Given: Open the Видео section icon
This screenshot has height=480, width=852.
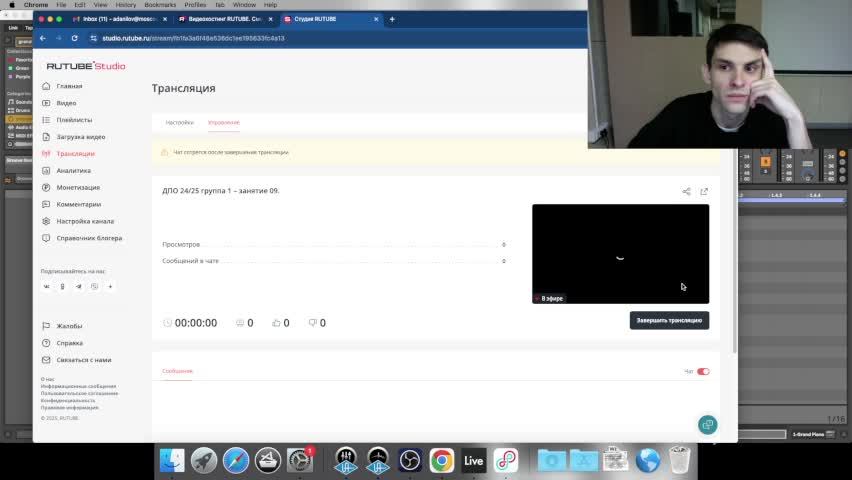Looking at the screenshot, I should click(46, 103).
